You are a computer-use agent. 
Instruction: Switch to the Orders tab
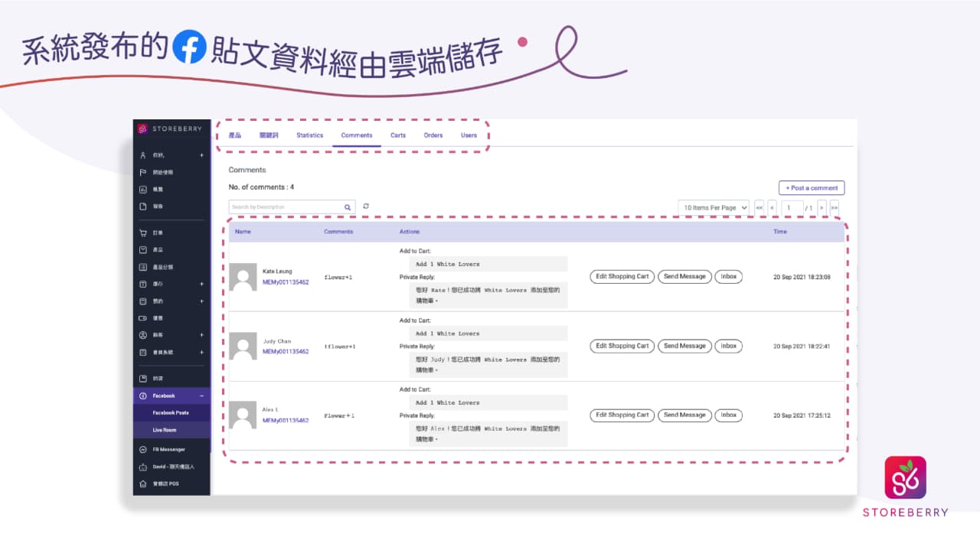click(x=433, y=135)
